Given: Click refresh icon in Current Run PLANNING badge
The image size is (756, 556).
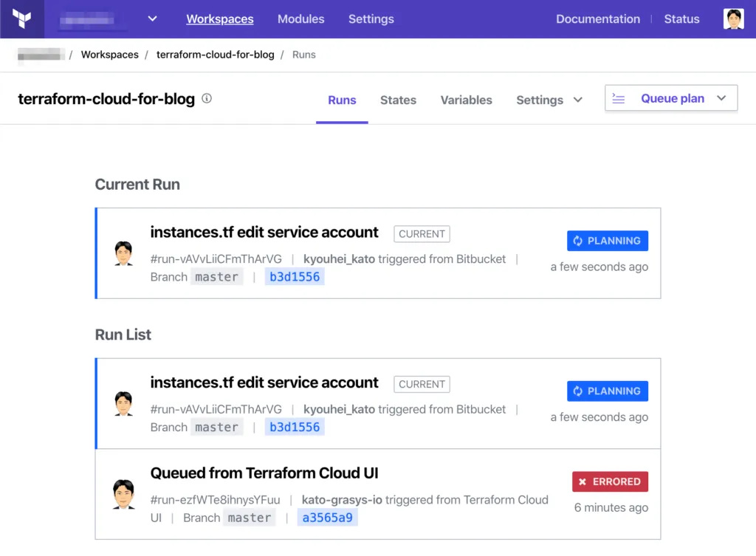Looking at the screenshot, I should (577, 241).
